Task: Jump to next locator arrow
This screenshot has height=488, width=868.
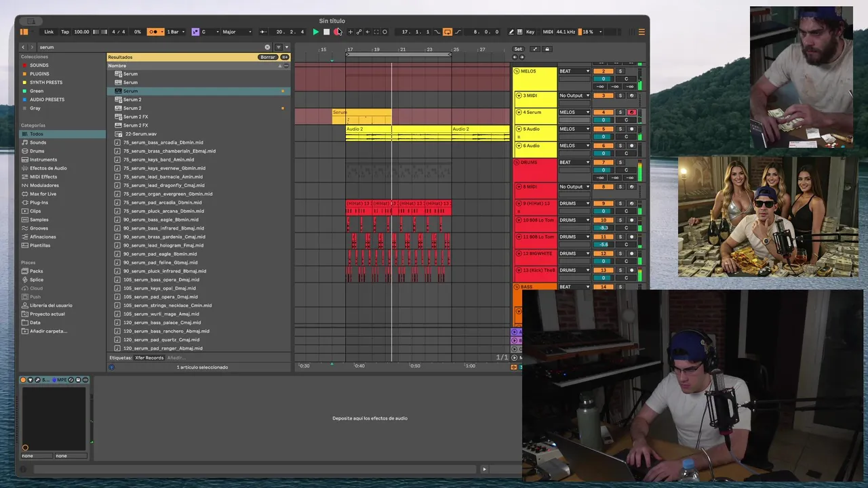Action: click(x=521, y=57)
